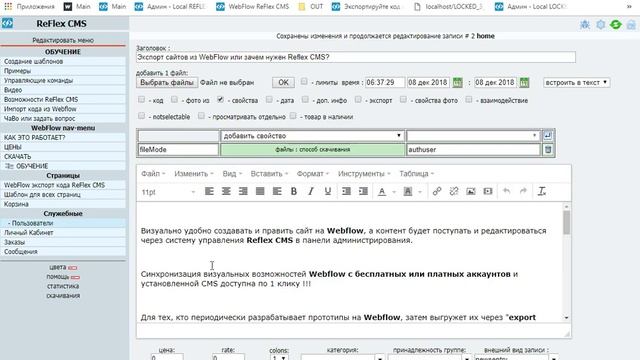Click the icon left of text color
The width and height of the screenshot is (640, 360).
coord(363,191)
